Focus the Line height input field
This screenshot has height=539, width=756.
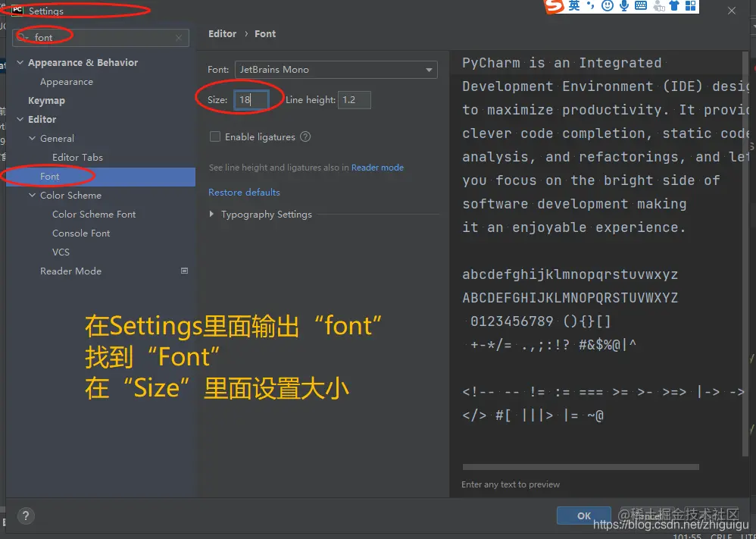pyautogui.click(x=355, y=100)
